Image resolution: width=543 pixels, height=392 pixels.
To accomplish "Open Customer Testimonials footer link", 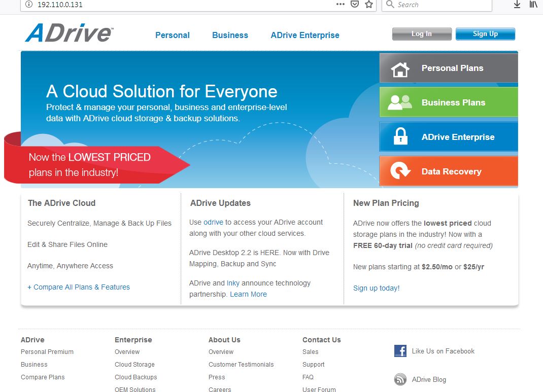I will 241,364.
